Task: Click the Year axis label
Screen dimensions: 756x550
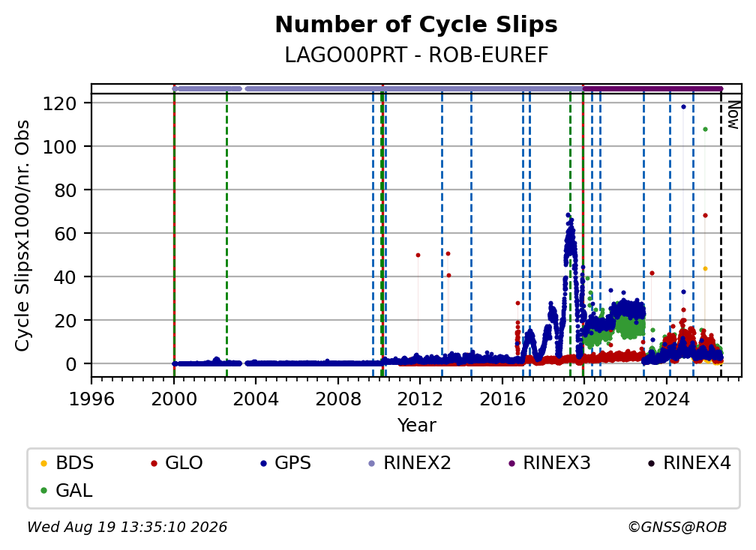Action: click(416, 426)
